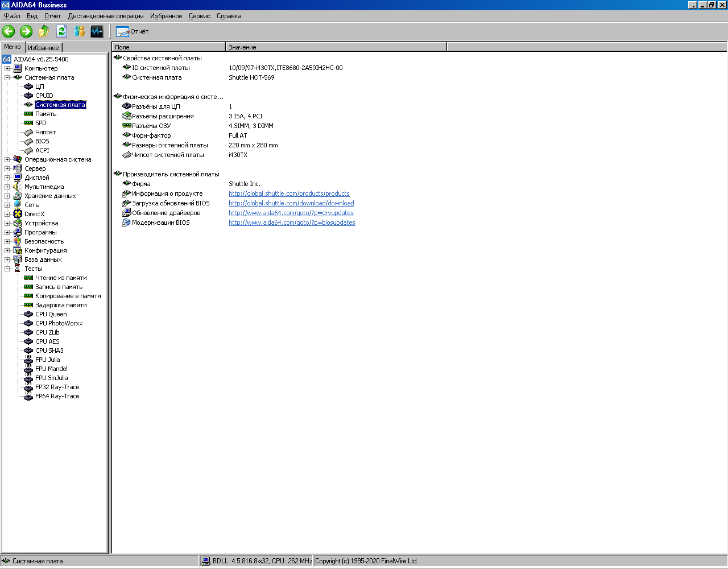Open the drvupdates driver update link
The height and width of the screenshot is (569, 728).
click(291, 213)
